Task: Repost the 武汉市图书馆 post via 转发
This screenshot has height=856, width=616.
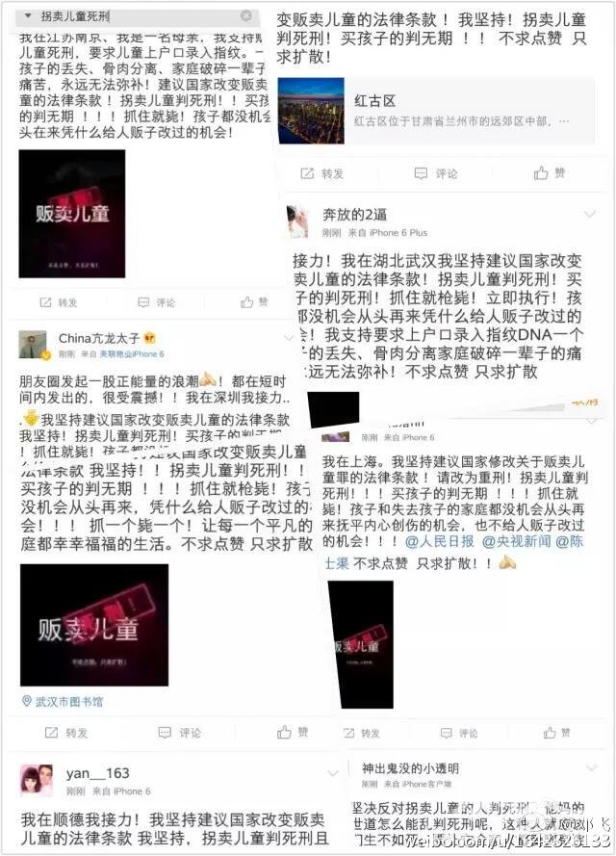Action: (x=66, y=733)
